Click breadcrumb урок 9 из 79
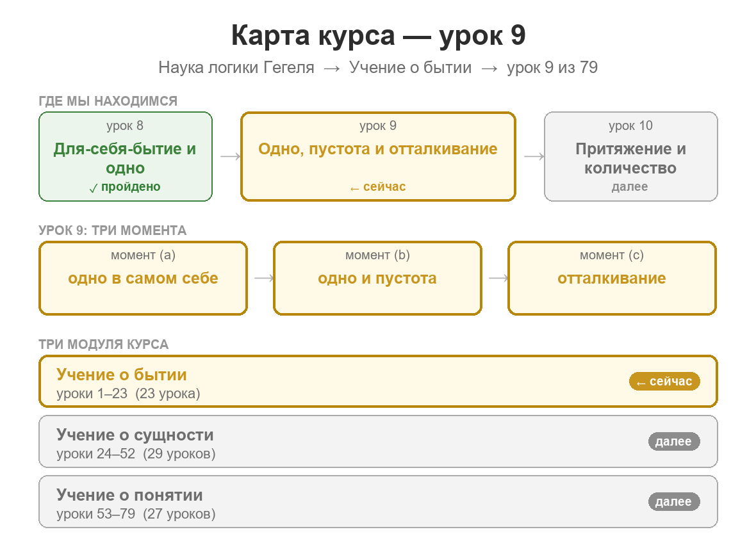 [552, 67]
